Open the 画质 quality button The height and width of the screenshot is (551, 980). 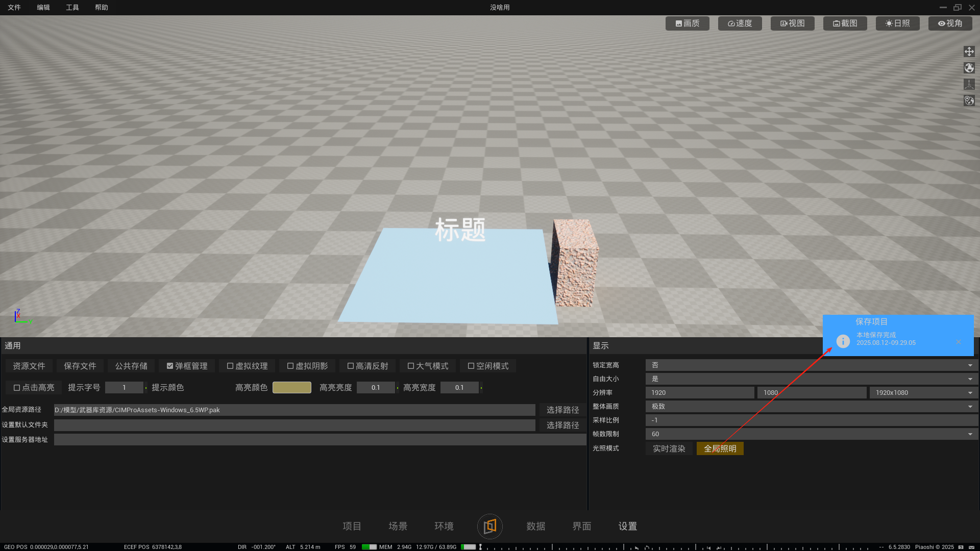click(687, 23)
